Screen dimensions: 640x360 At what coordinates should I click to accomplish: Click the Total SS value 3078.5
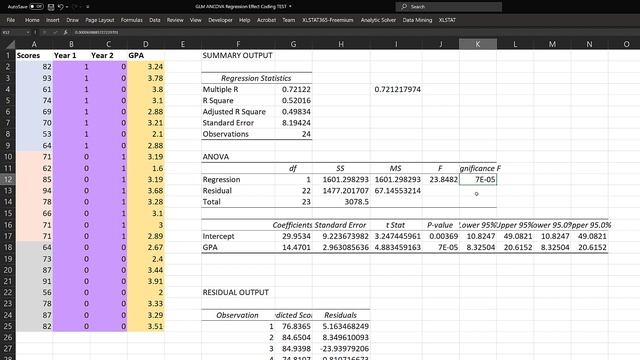click(341, 202)
